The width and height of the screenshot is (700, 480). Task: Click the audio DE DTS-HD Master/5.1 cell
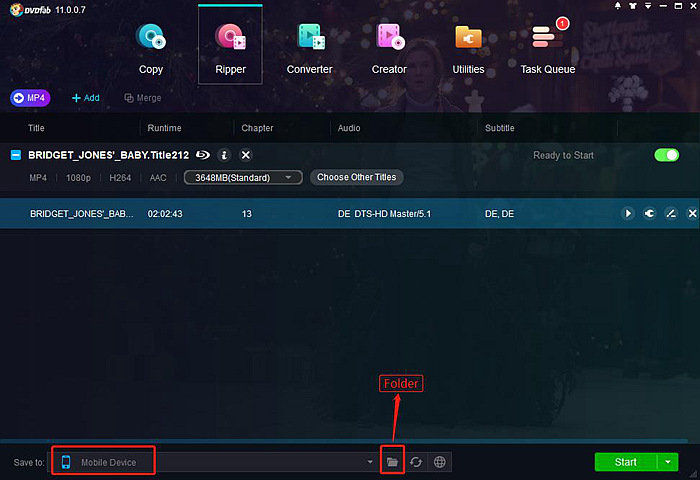point(384,214)
